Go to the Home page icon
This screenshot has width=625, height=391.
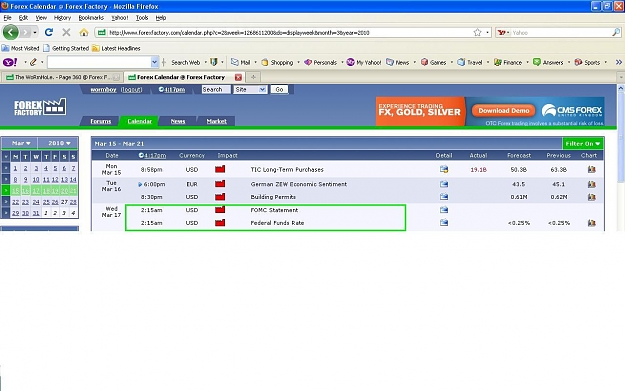pyautogui.click(x=84, y=32)
